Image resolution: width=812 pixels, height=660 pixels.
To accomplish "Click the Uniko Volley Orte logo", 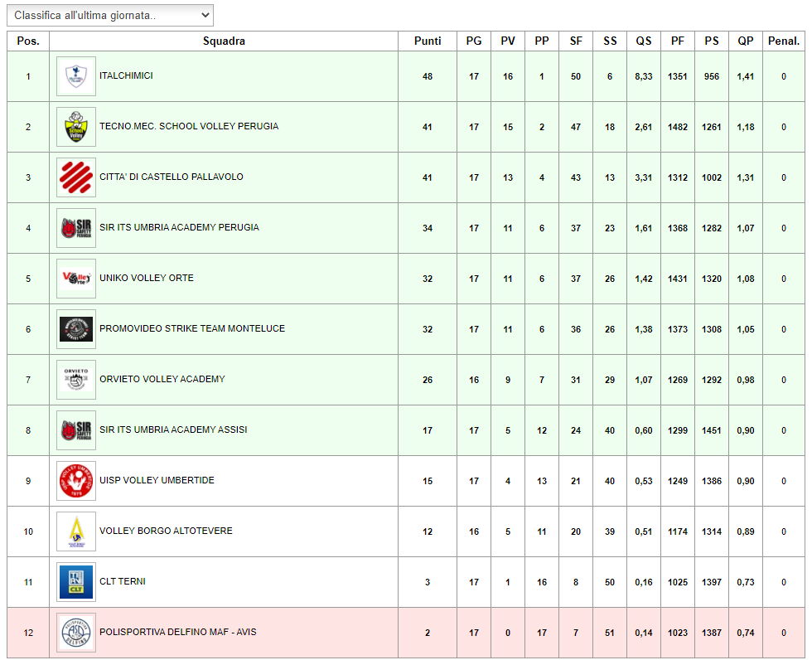I will tap(76, 279).
